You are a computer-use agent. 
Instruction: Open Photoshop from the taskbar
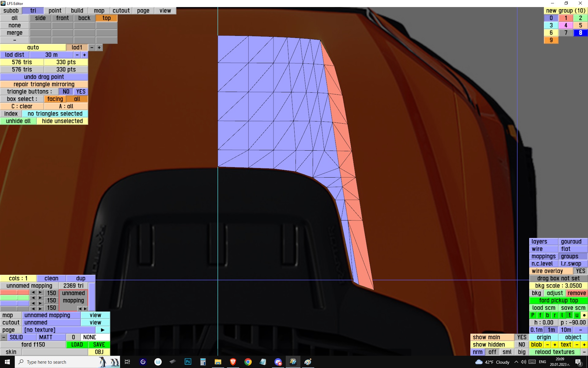[188, 362]
